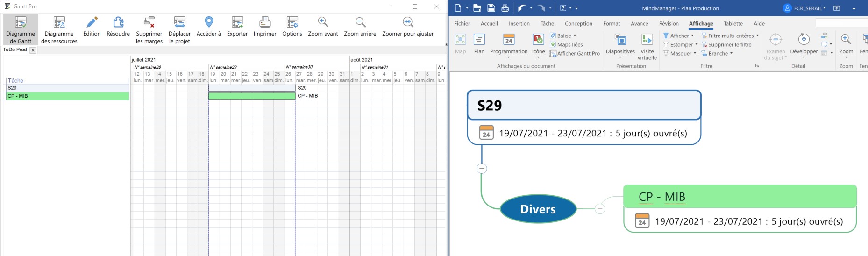
Task: Open the Masquer dropdown menu
Action: 680,54
